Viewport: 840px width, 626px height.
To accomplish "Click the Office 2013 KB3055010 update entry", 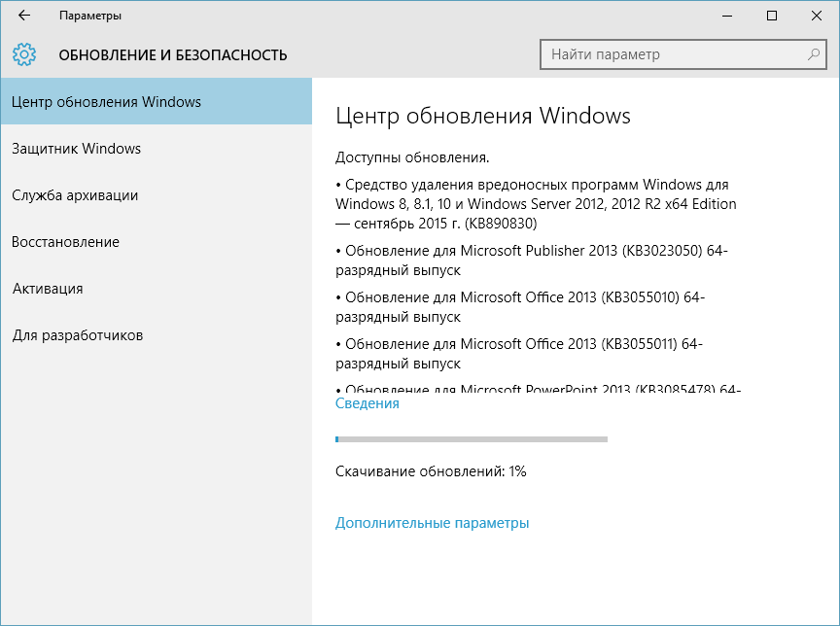I will [x=520, y=307].
